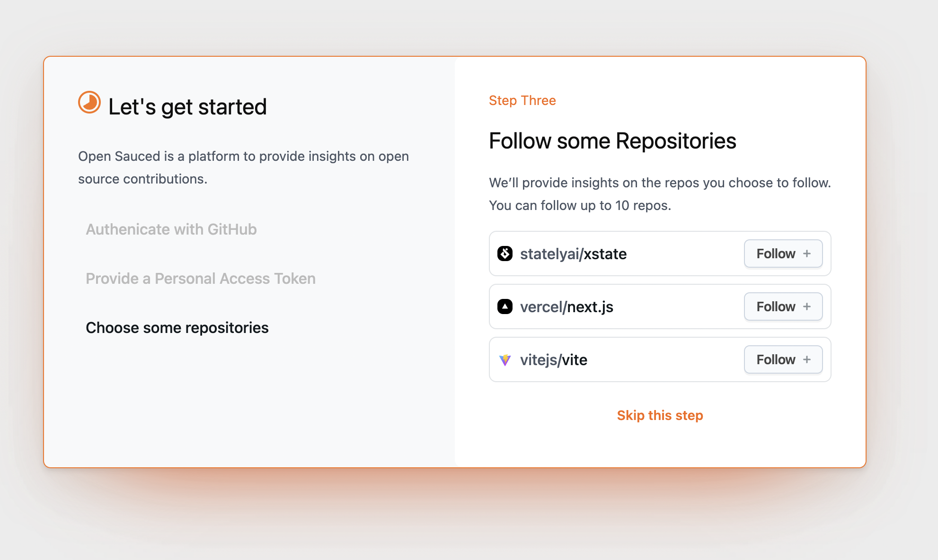This screenshot has height=560, width=938.
Task: Follow the statelyai/xstate repository
Action: pyautogui.click(x=783, y=254)
